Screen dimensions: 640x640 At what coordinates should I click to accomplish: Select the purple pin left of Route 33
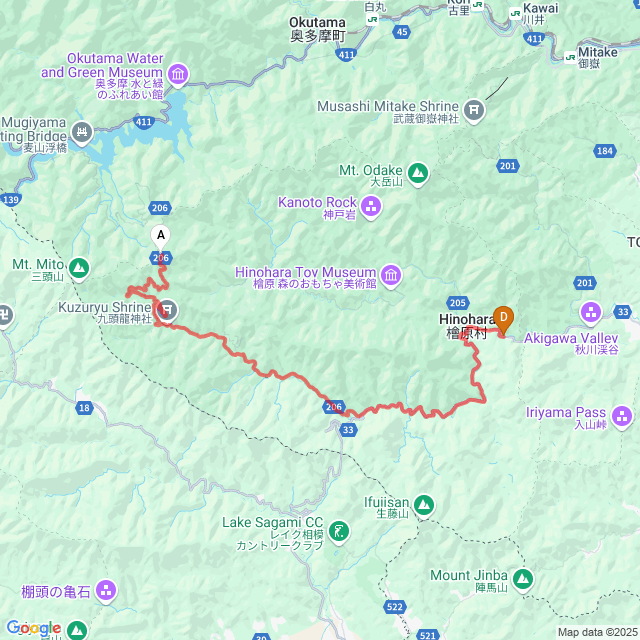click(591, 313)
